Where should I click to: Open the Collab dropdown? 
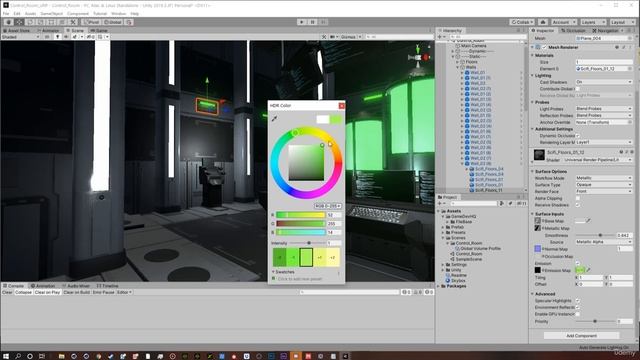pyautogui.click(x=522, y=22)
